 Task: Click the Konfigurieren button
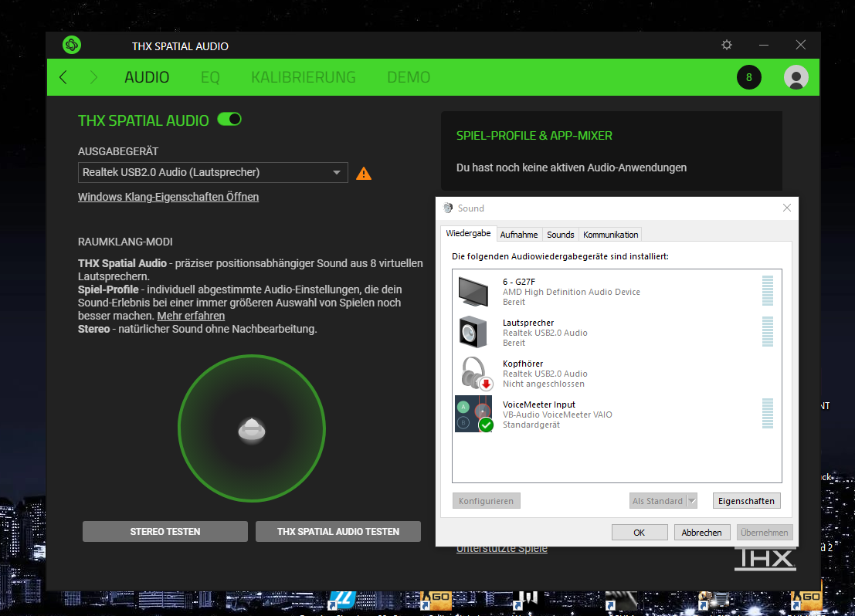[487, 500]
